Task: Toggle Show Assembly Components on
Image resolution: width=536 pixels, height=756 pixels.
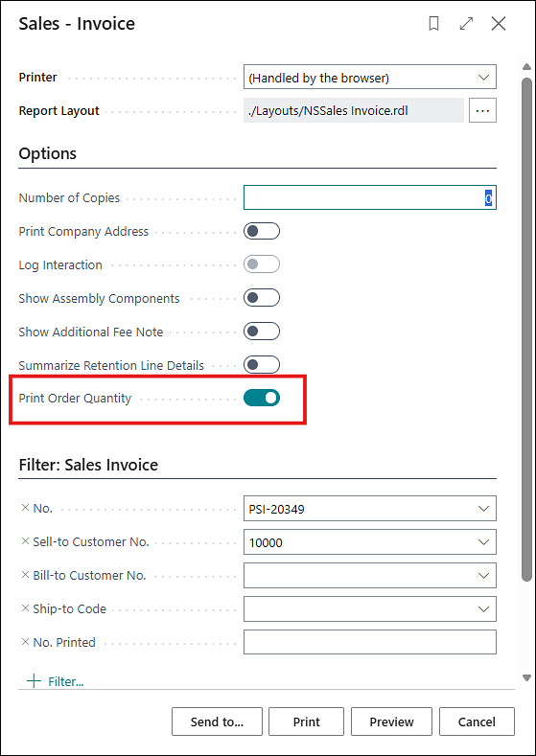Action: (x=262, y=298)
